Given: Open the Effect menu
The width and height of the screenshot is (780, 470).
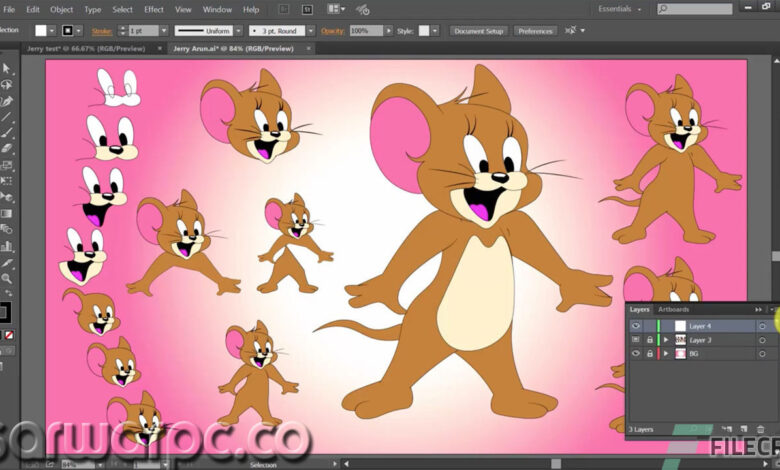Looking at the screenshot, I should 154,9.
